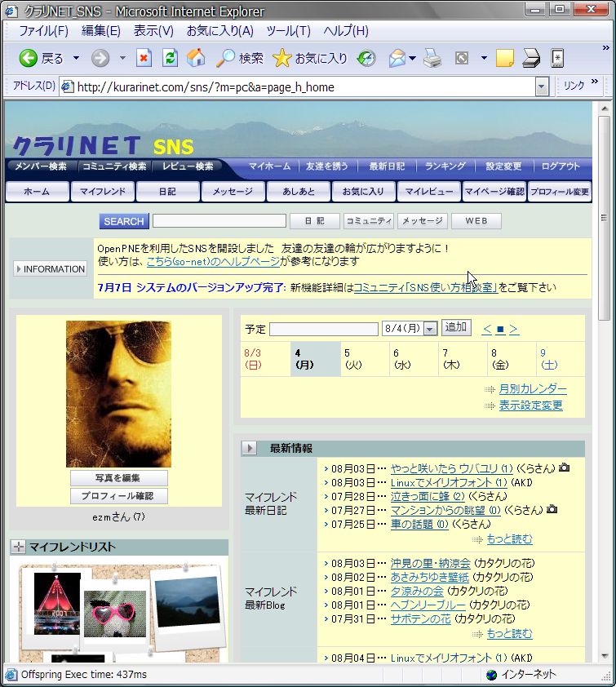Viewport: 616px width, 687px height.
Task: Click the scanner device toolbar icon
Action: (x=531, y=58)
